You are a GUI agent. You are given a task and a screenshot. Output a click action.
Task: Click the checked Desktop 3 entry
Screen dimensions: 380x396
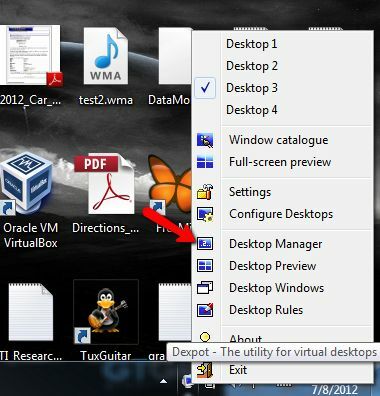click(x=283, y=88)
